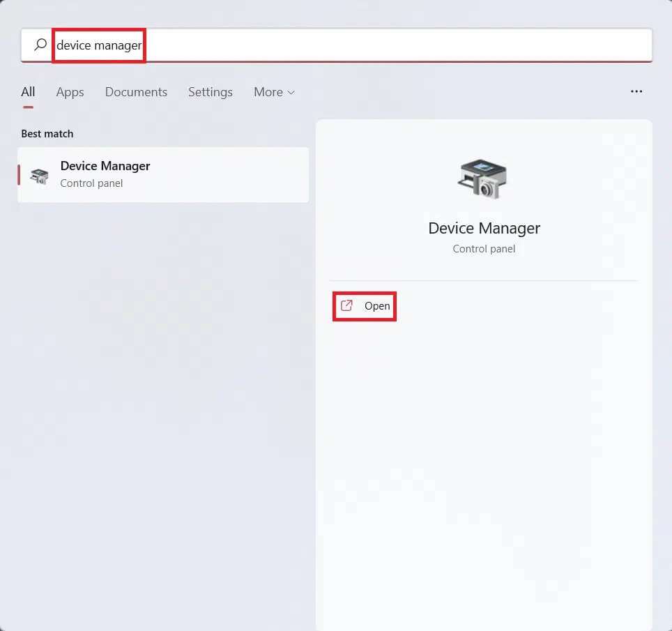Click the 'Best match' heading
This screenshot has width=672, height=631.
pos(47,134)
